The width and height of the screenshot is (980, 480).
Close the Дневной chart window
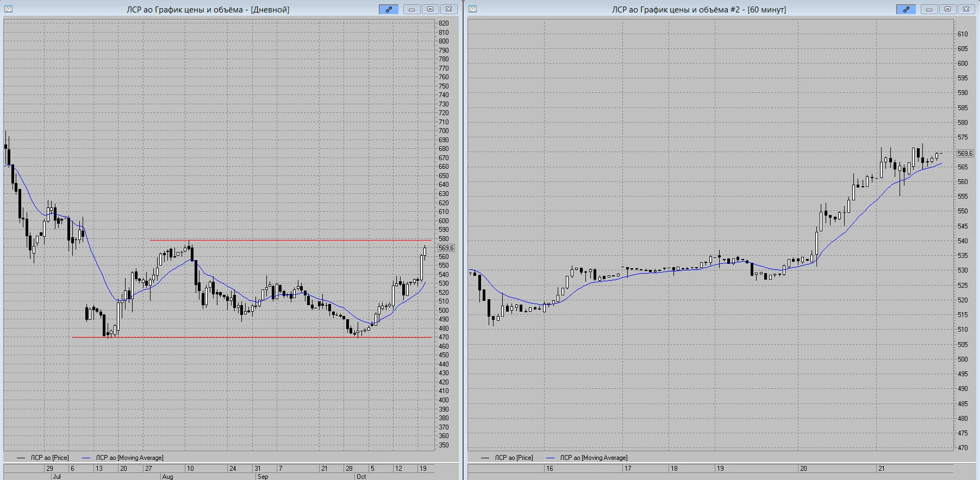(x=448, y=9)
